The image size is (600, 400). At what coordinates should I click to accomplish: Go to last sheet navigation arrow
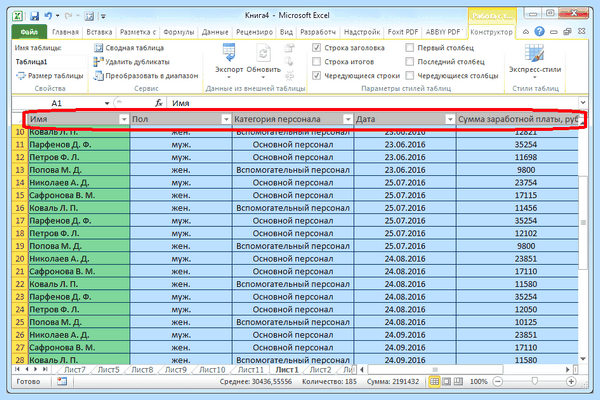[45, 369]
